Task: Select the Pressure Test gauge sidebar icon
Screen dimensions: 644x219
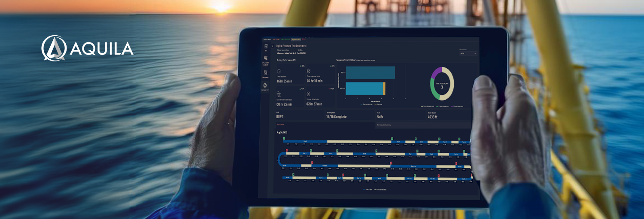Action: 265,85
